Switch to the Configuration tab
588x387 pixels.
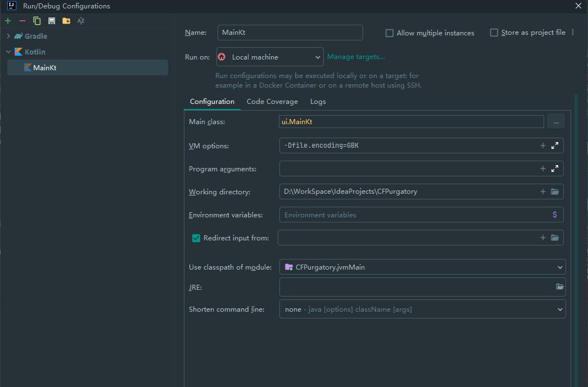coord(212,102)
